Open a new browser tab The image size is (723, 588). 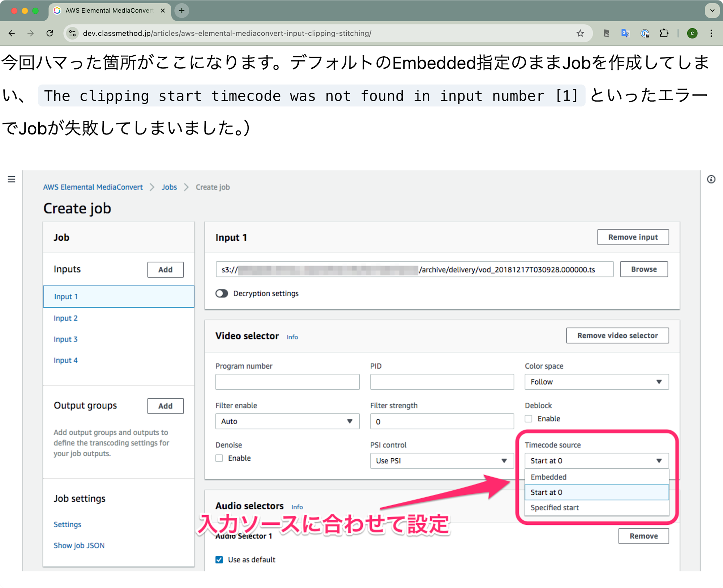[182, 10]
